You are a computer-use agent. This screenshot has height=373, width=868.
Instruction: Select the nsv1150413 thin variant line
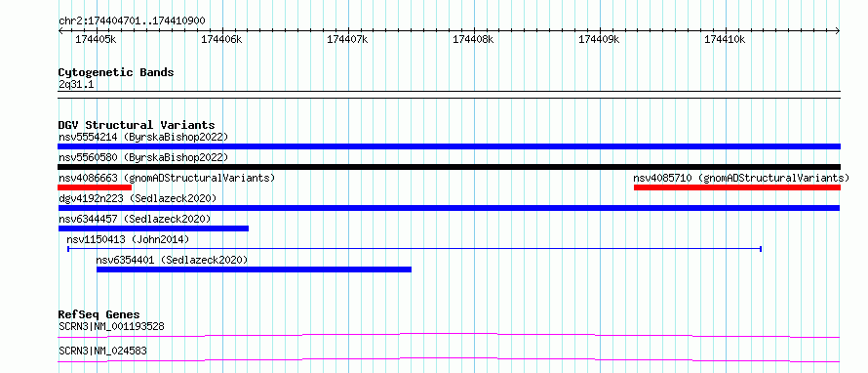click(x=414, y=249)
